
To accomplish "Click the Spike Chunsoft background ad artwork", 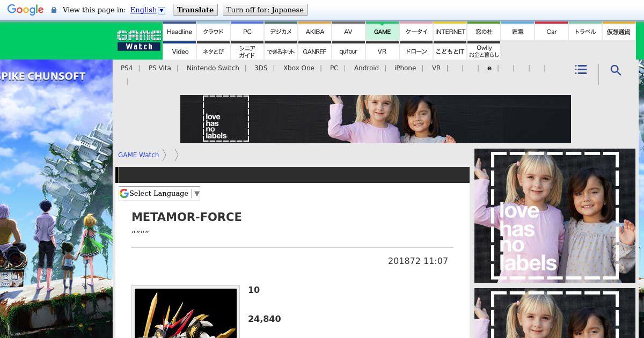I will 56,199.
